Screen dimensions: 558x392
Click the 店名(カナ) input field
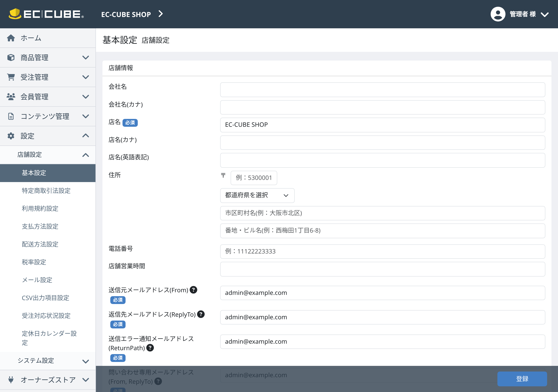(383, 143)
